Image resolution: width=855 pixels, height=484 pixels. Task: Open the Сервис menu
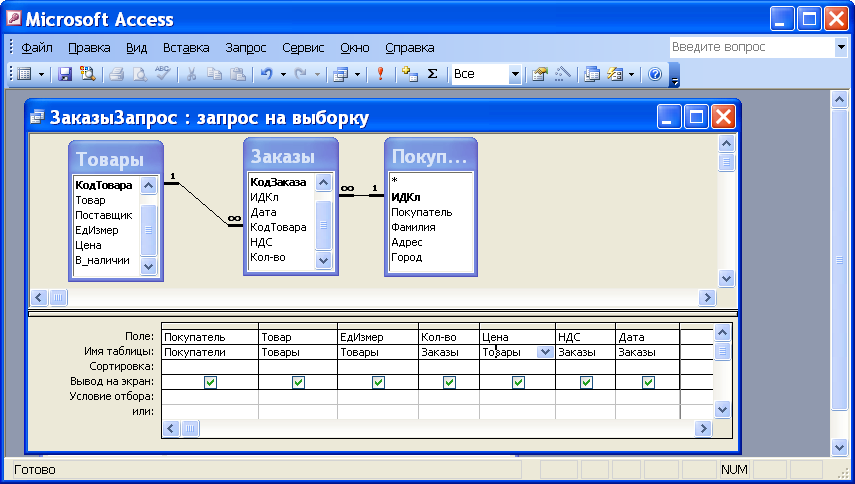click(303, 48)
